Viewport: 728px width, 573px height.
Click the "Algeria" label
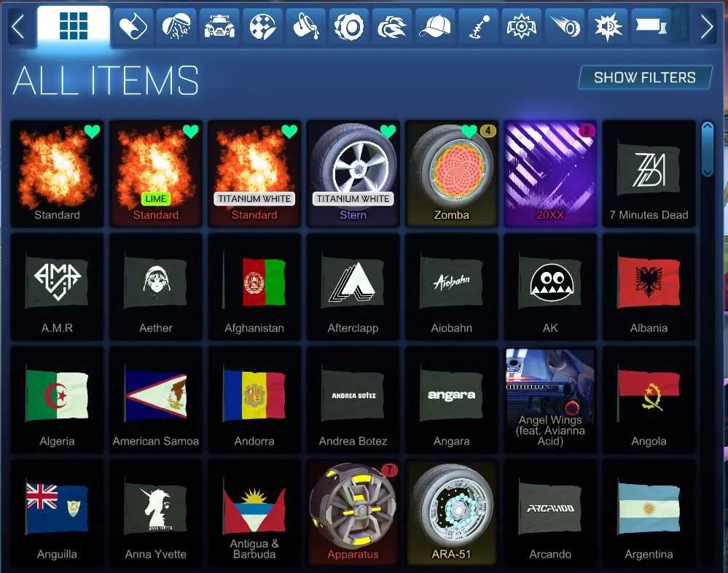coord(57,441)
